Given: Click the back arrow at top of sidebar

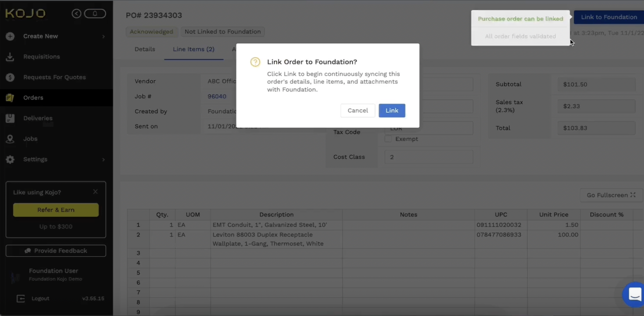Looking at the screenshot, I should [76, 14].
